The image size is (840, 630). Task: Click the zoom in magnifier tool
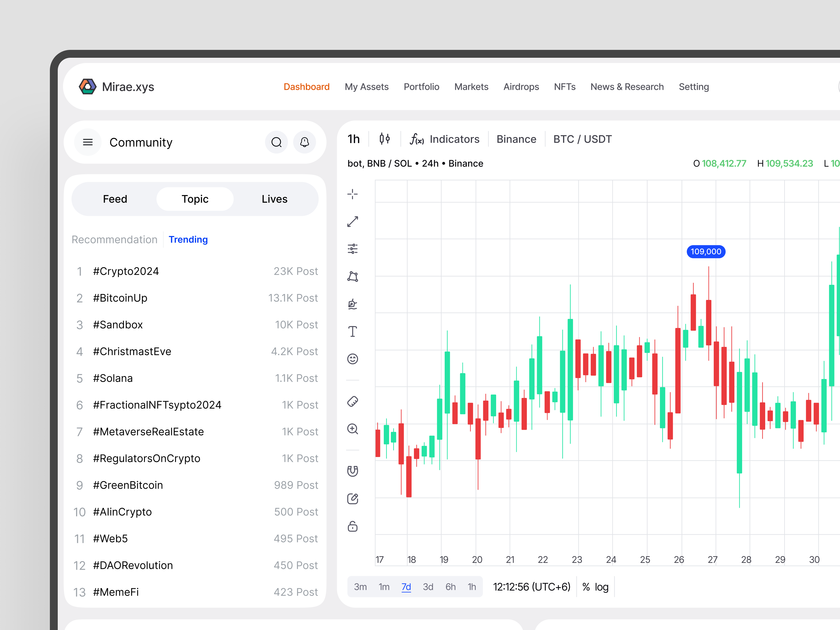point(352,429)
